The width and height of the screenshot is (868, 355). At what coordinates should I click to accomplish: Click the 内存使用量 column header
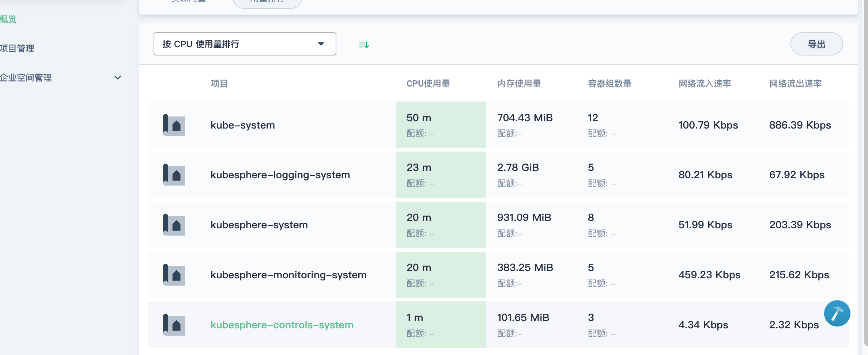click(519, 84)
